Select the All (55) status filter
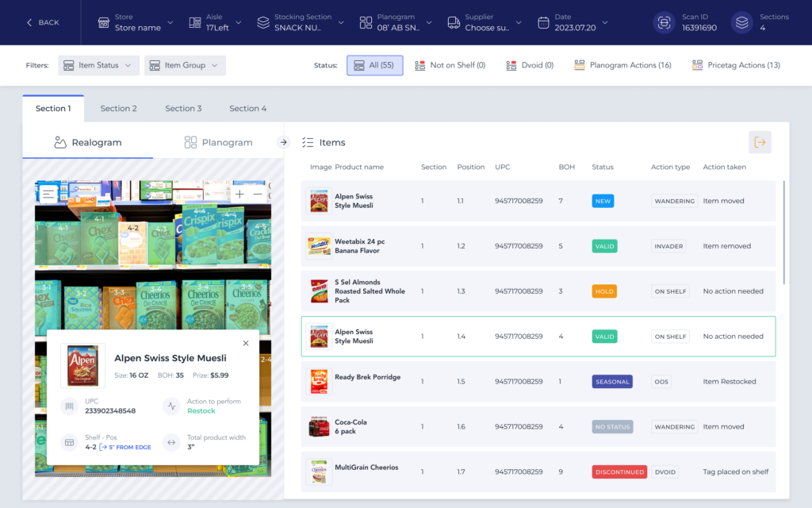 tap(374, 65)
